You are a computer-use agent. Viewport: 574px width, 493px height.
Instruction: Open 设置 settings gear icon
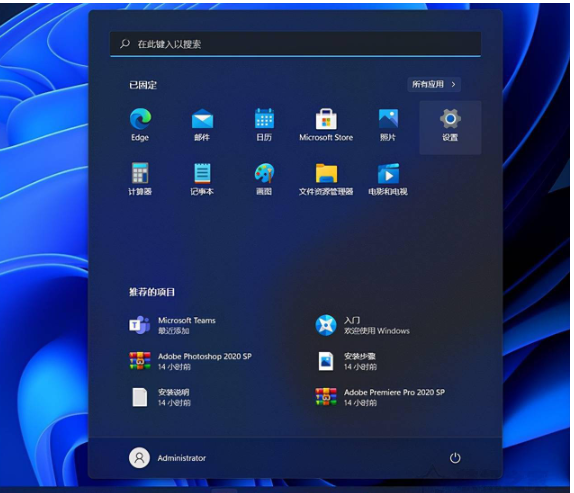coord(450,119)
